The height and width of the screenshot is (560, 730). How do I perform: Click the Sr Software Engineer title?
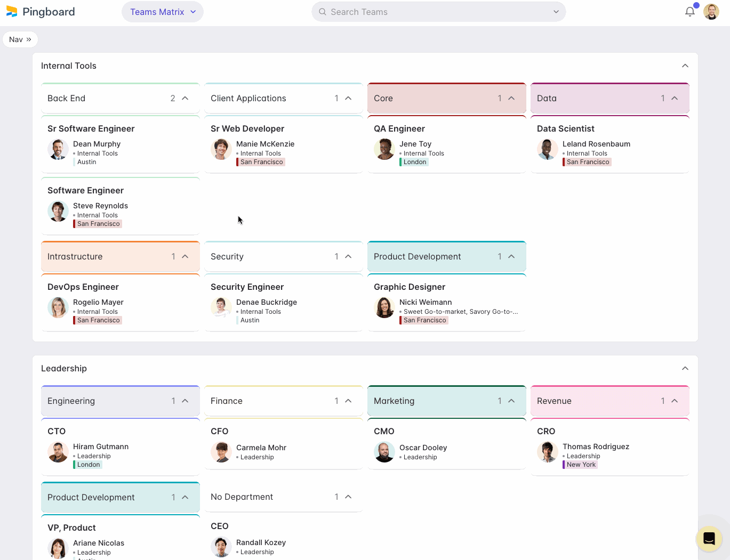91,128
